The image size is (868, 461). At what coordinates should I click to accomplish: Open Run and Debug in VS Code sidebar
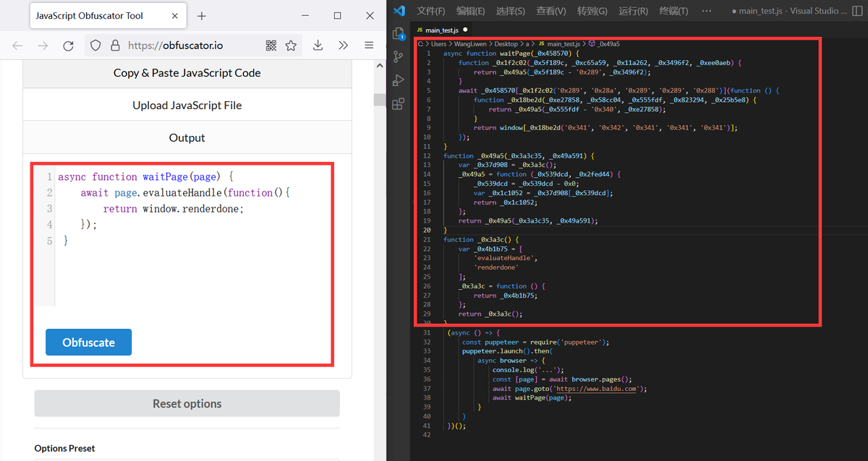pos(397,80)
